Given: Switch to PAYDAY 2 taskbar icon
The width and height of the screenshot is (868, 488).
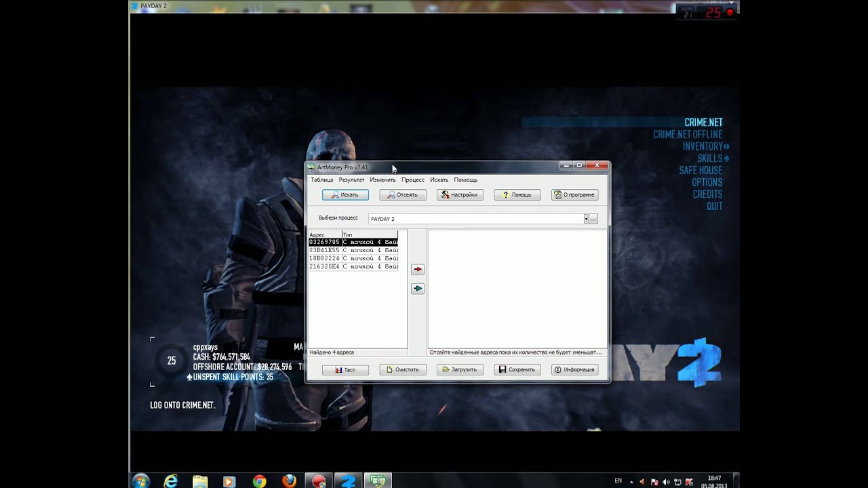Looking at the screenshot, I should coord(349,481).
